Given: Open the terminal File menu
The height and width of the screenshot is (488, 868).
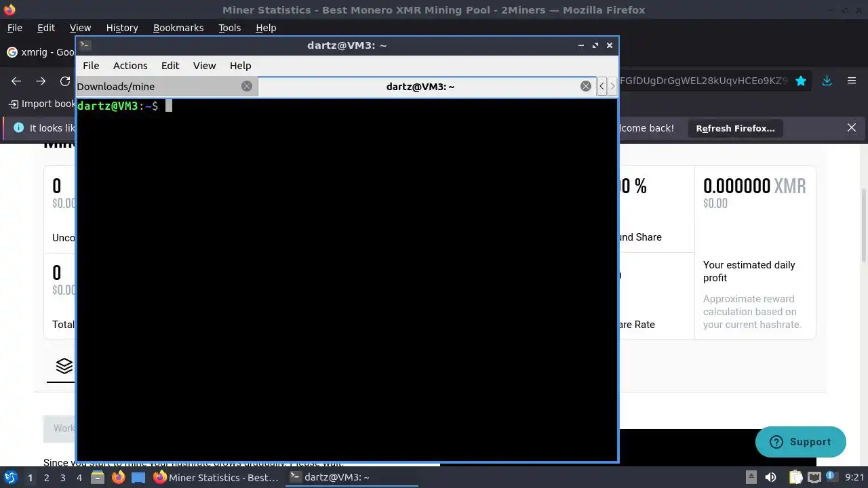Looking at the screenshot, I should pyautogui.click(x=91, y=66).
